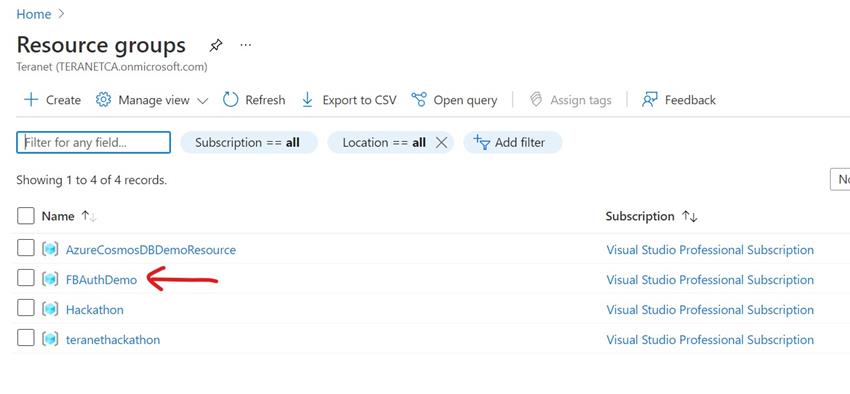Click the Export to CSV label
Image resolution: width=850 pixels, height=394 pixels.
click(x=359, y=100)
